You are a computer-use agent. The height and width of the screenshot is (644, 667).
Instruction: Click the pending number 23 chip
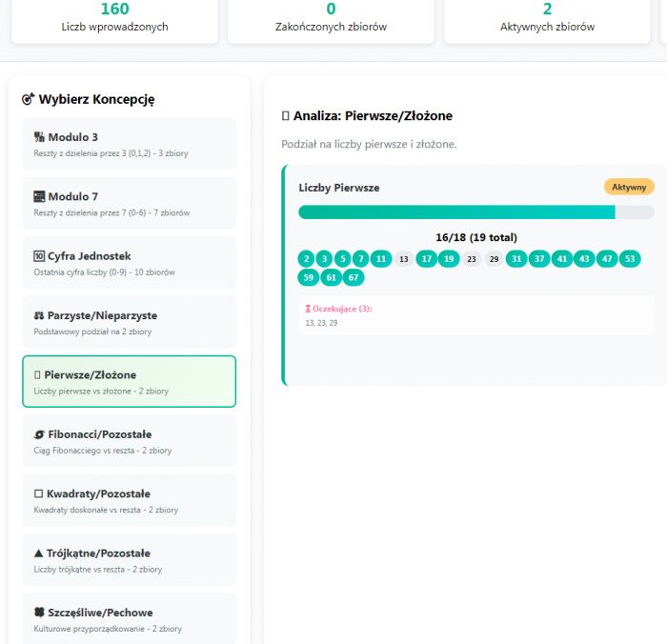[471, 258]
